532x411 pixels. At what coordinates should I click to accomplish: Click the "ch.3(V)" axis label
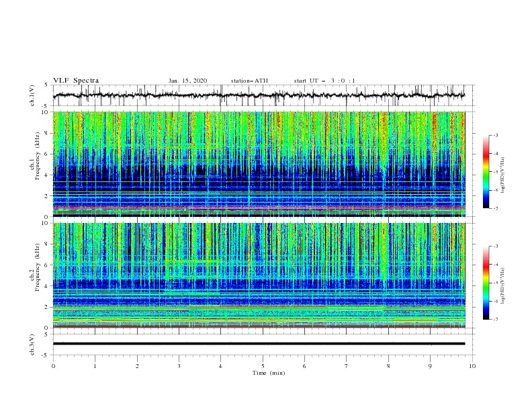32,345
